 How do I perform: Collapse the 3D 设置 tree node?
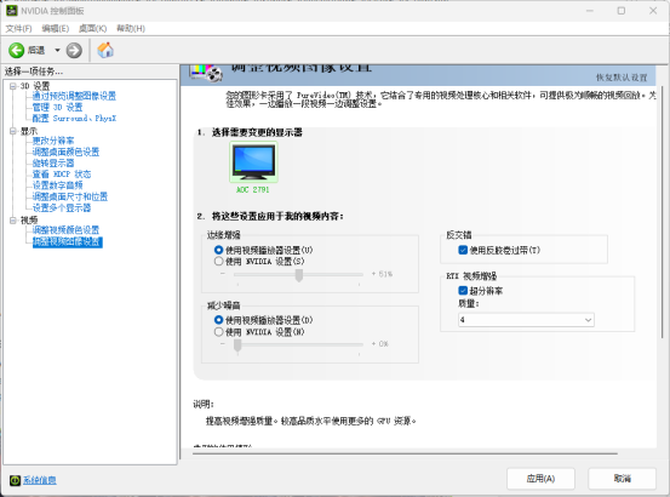[11, 86]
